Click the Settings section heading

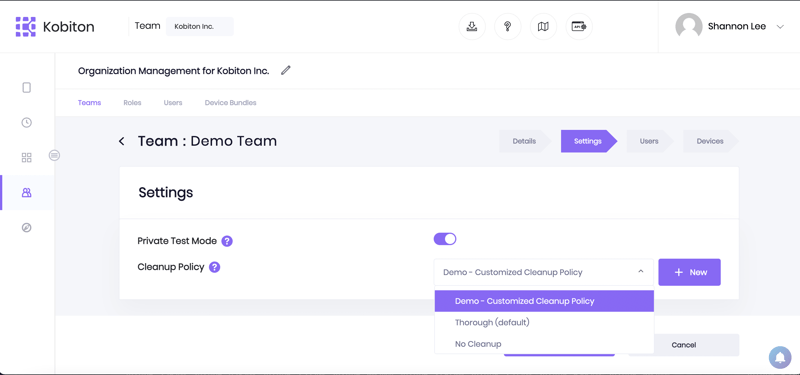pos(166,192)
